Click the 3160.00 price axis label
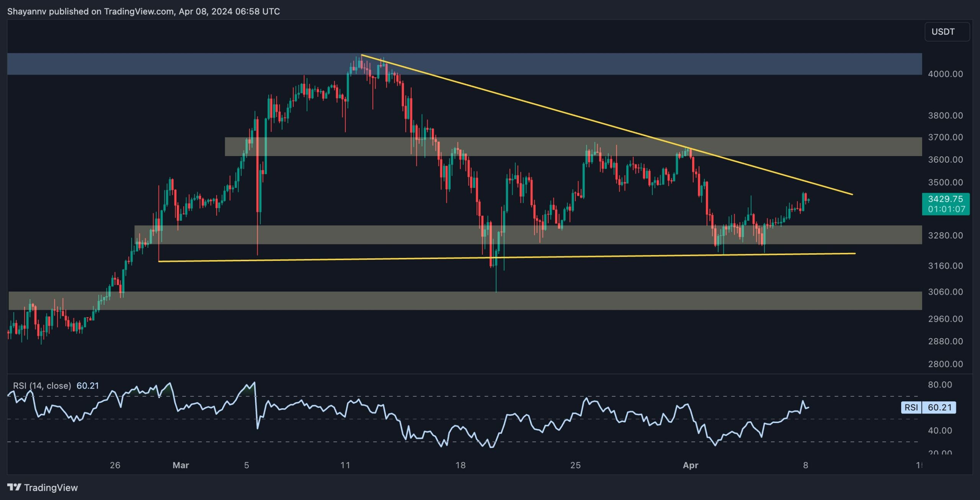980x500 pixels. (x=945, y=265)
